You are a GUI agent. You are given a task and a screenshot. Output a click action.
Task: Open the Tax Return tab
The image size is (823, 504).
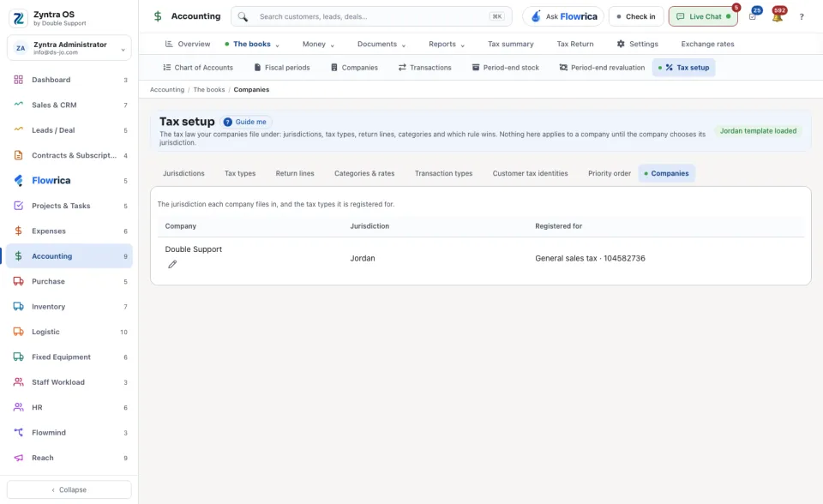(x=575, y=44)
